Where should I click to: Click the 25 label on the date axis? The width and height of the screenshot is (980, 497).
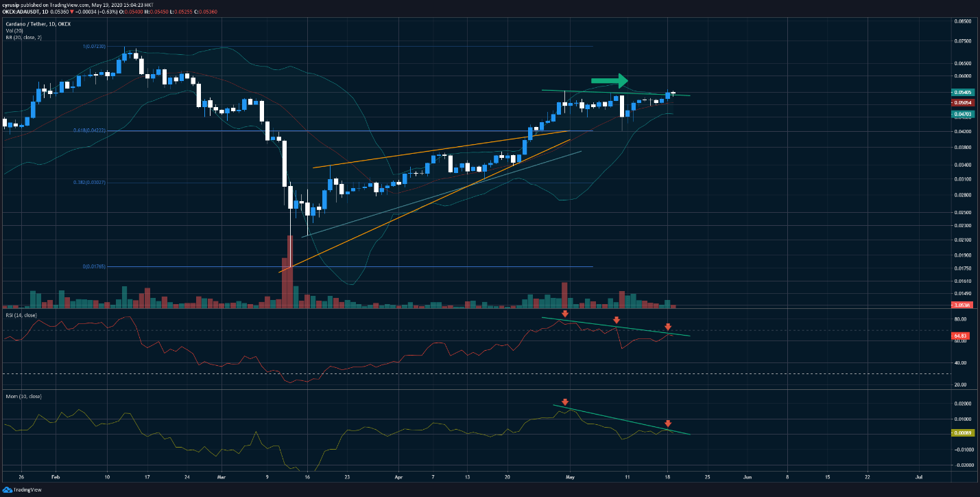708,476
